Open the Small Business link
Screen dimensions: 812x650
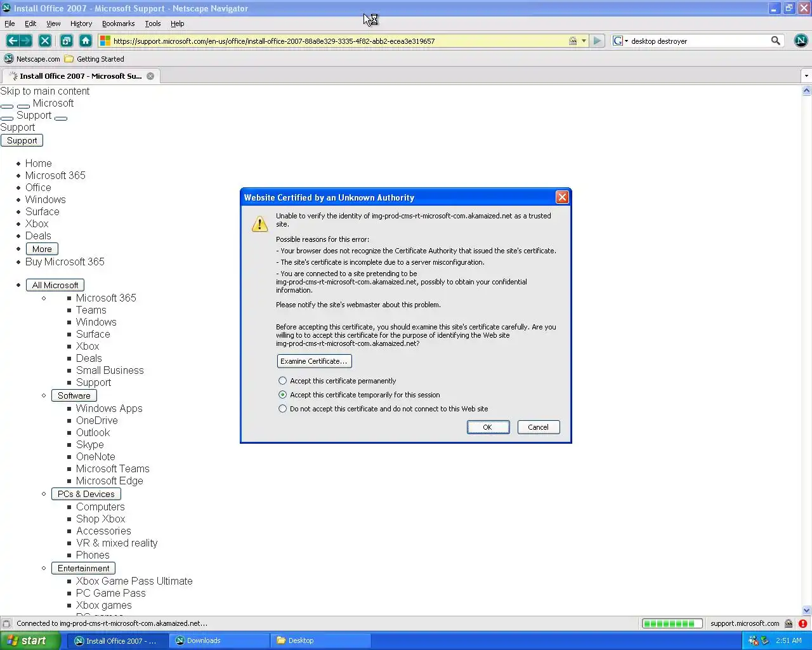pos(110,370)
